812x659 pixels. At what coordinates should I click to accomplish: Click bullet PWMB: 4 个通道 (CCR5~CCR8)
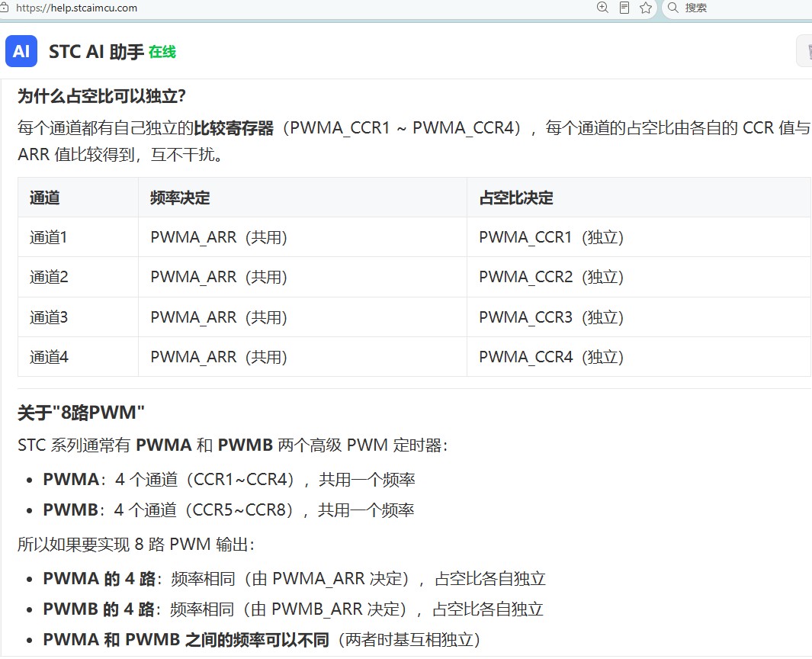coord(229,510)
